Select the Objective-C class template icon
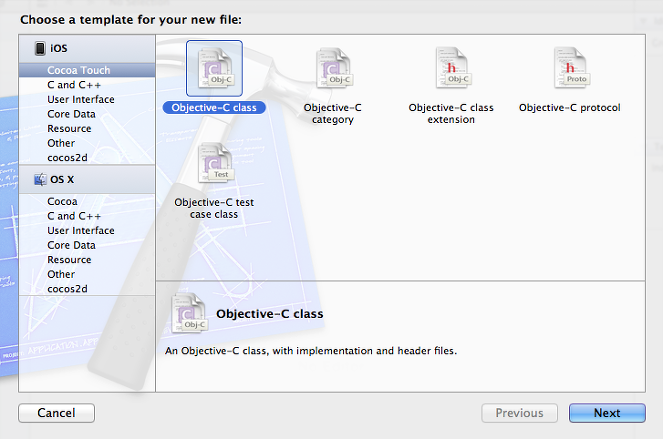Screen dimensions: 663x439 [214, 68]
